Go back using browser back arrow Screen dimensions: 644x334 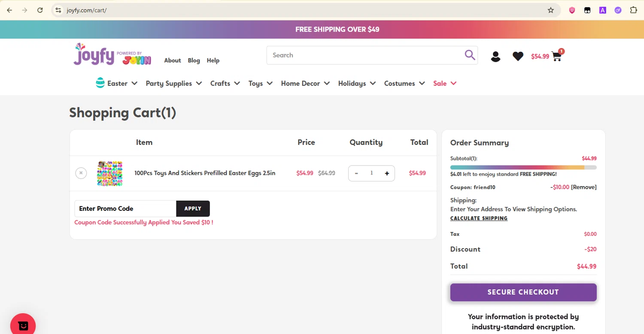click(9, 10)
